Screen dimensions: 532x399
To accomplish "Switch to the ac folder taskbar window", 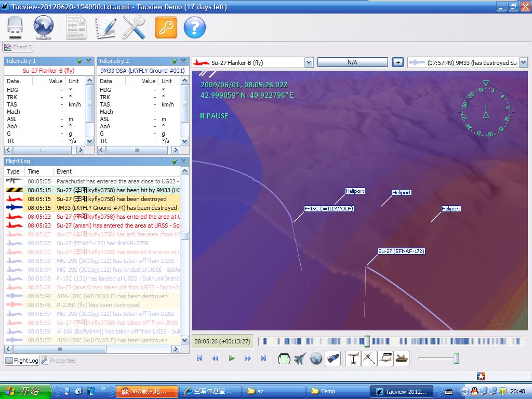I will (x=274, y=391).
